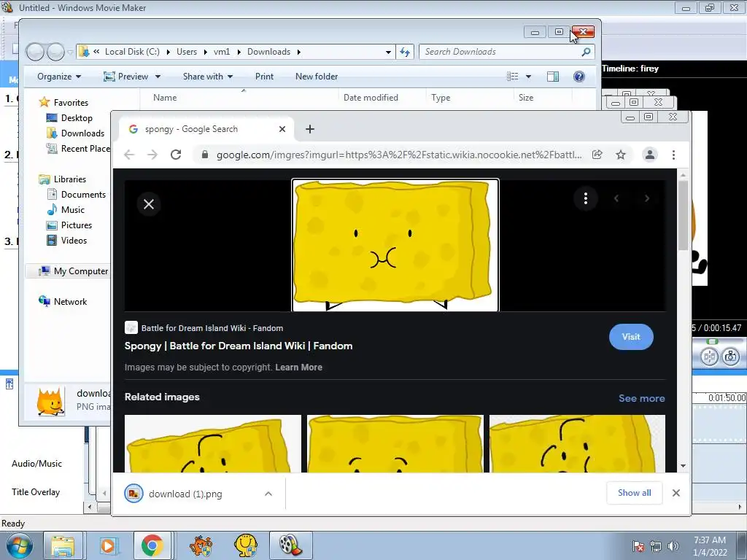Click the volume speaker tray icon
The width and height of the screenshot is (747, 560).
point(673,547)
